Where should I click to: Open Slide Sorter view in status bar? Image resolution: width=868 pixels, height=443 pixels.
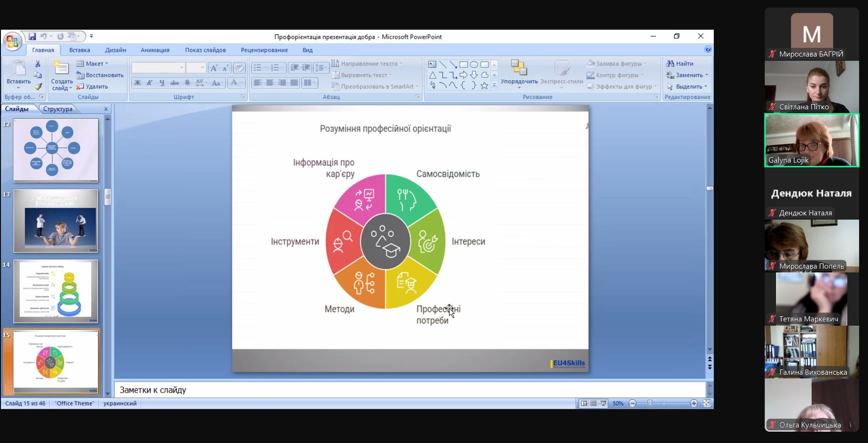593,403
